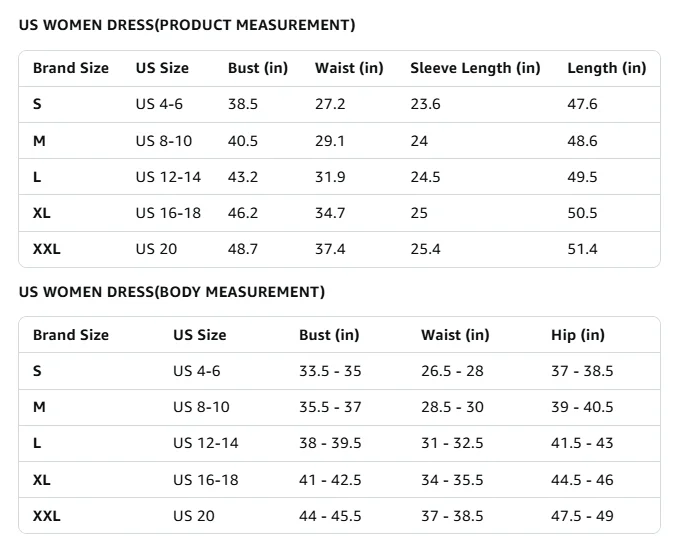The image size is (675, 559).
Task: Select hip range 41.5 - 43 for size L
Action: tap(582, 443)
